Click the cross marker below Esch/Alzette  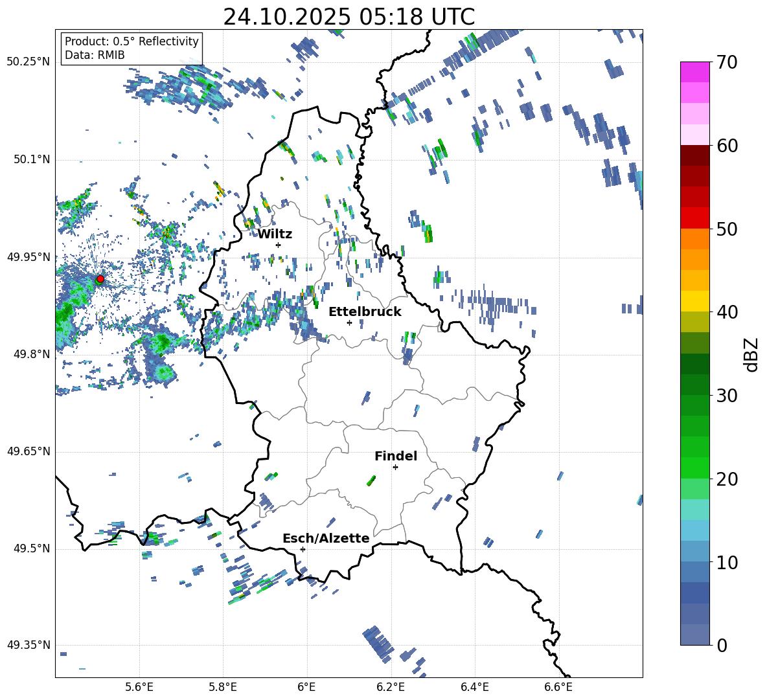pyautogui.click(x=303, y=549)
